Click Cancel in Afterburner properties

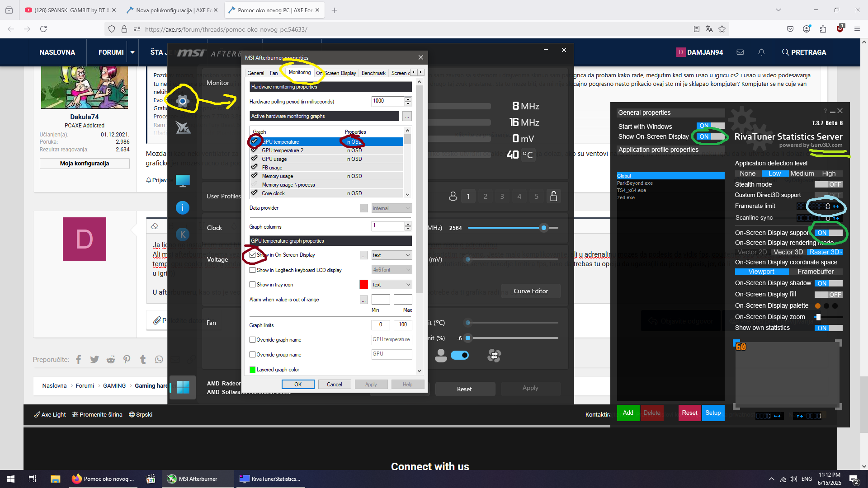pyautogui.click(x=335, y=385)
